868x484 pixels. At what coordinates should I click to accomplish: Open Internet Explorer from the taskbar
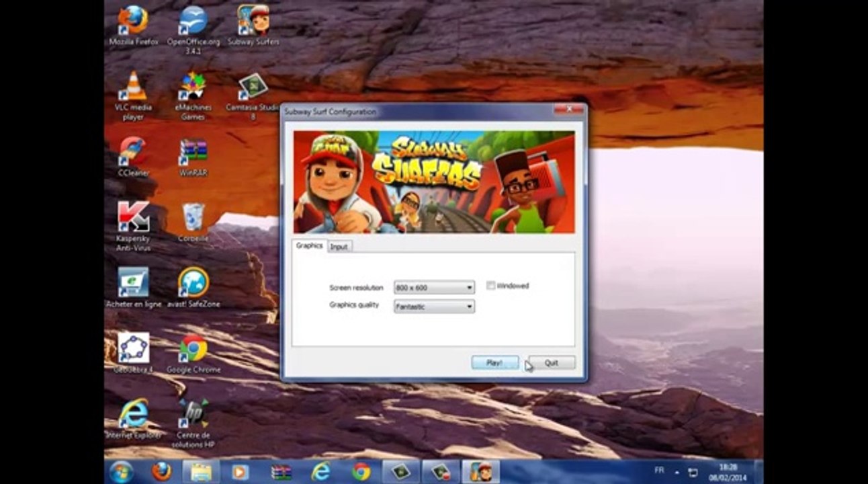pyautogui.click(x=321, y=472)
